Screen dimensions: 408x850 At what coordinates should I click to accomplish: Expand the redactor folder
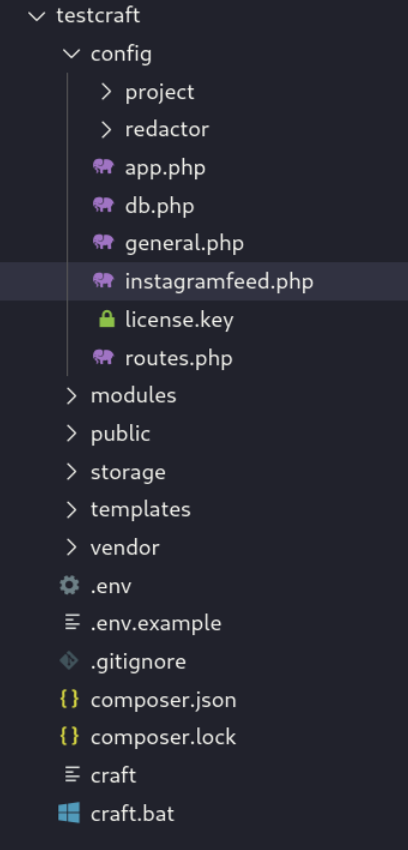pyautogui.click(x=106, y=130)
